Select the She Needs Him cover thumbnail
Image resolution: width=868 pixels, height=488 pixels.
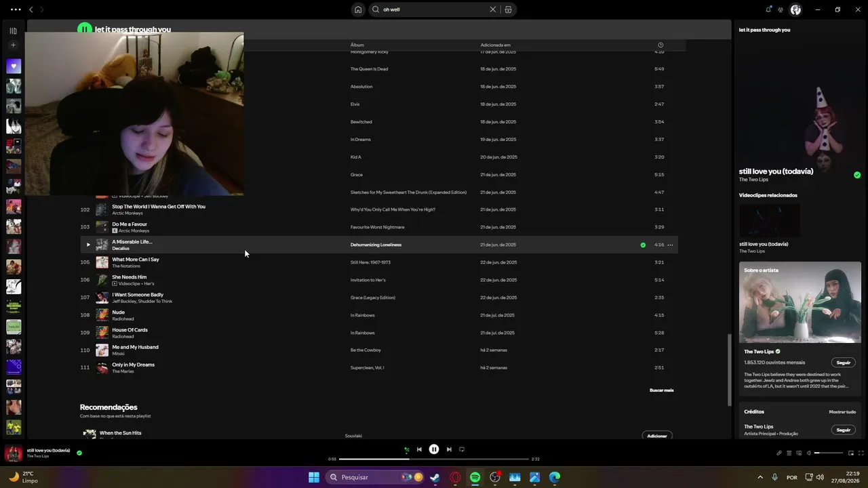[x=102, y=280]
